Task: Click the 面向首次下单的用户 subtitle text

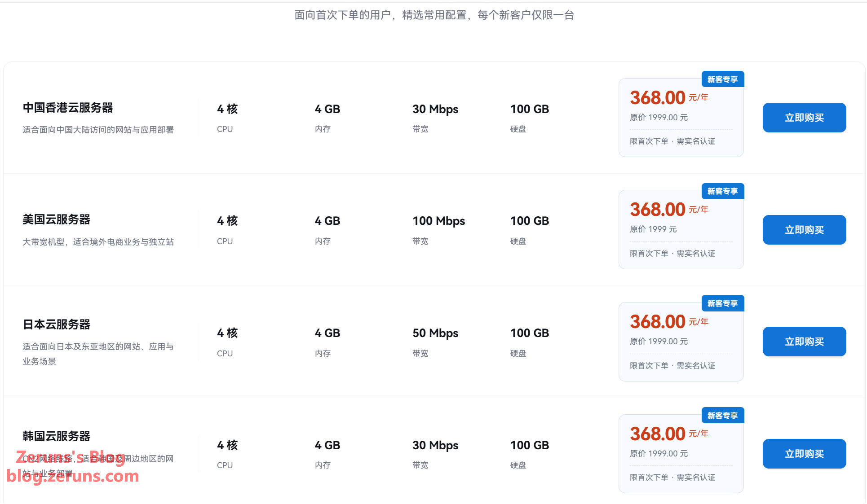Action: (x=342, y=15)
